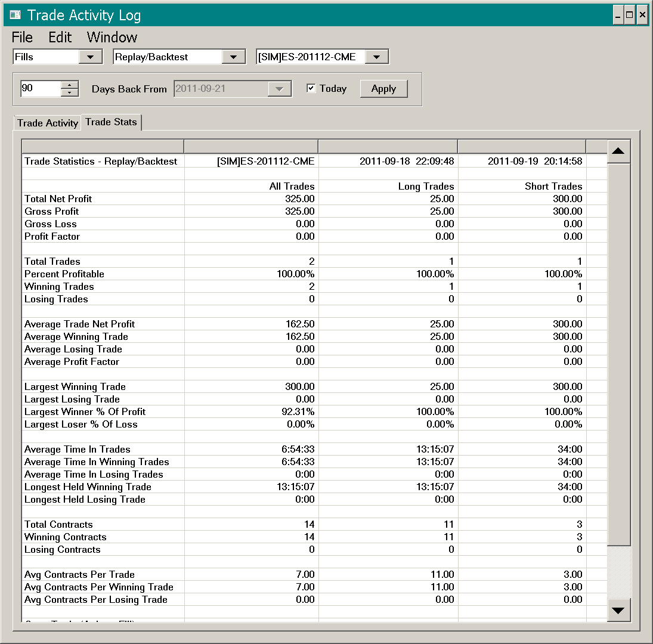Click the '6:54:33' Average Time In Trades cell

pyautogui.click(x=298, y=449)
